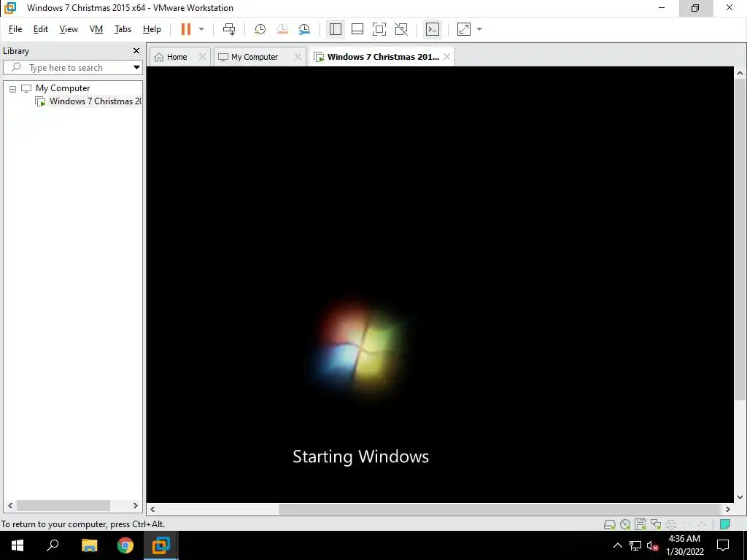Pause the virtual machine with the orange pause button
This screenshot has height=560, width=747.
186,29
